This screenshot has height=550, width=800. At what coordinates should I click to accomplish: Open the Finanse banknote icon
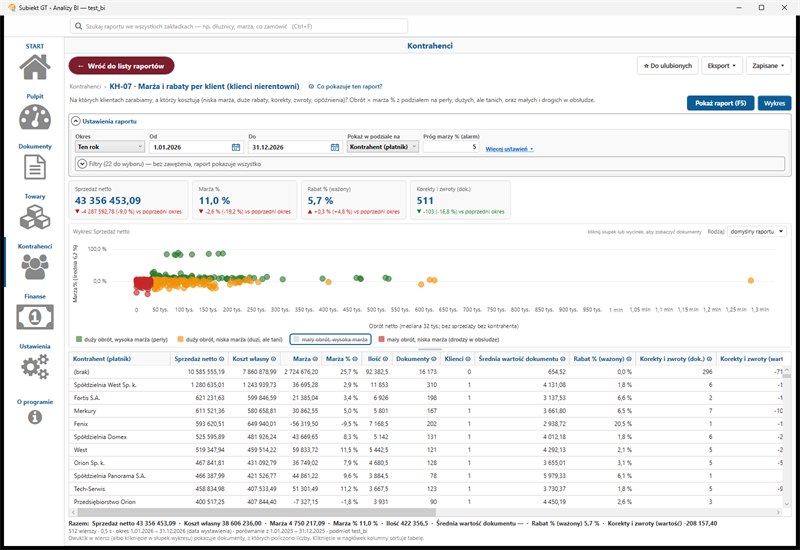point(35,317)
